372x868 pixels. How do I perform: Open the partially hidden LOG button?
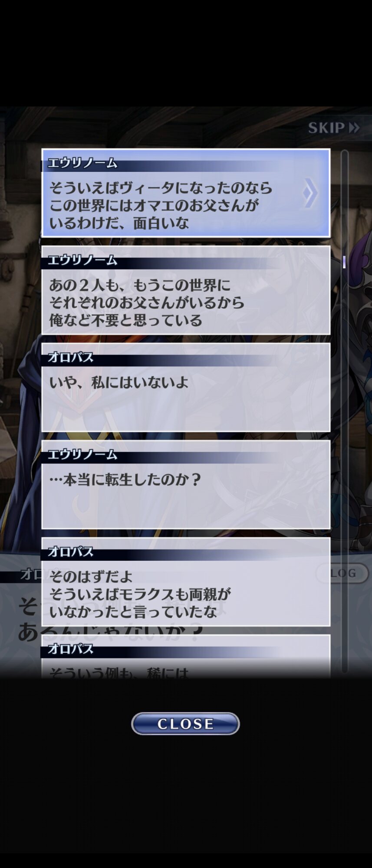[343, 573]
